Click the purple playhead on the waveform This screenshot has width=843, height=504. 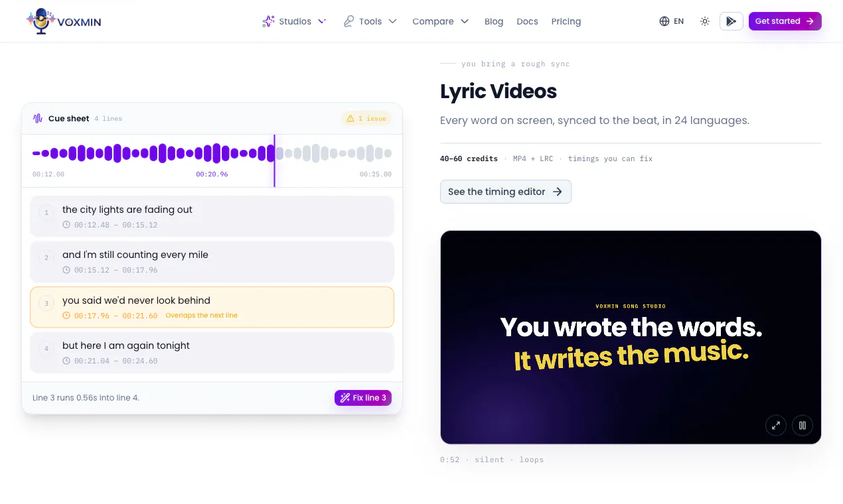[x=274, y=160]
